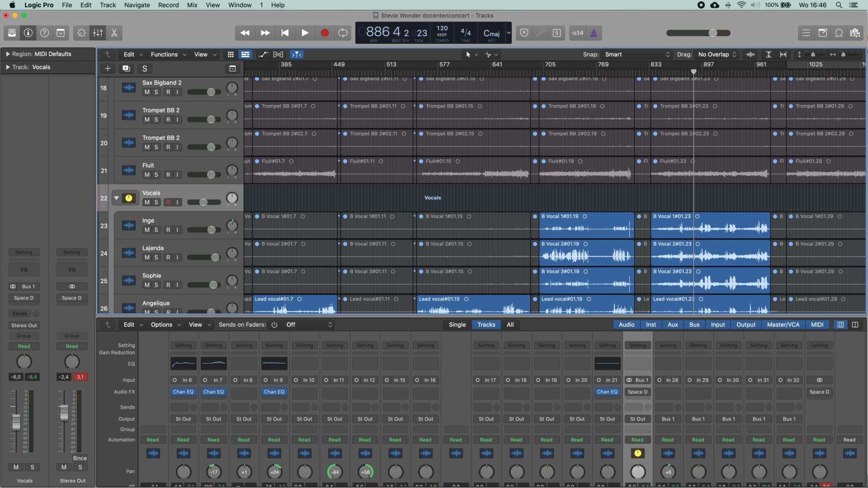Mute the Fluit track
The height and width of the screenshot is (488, 868).
(x=147, y=175)
